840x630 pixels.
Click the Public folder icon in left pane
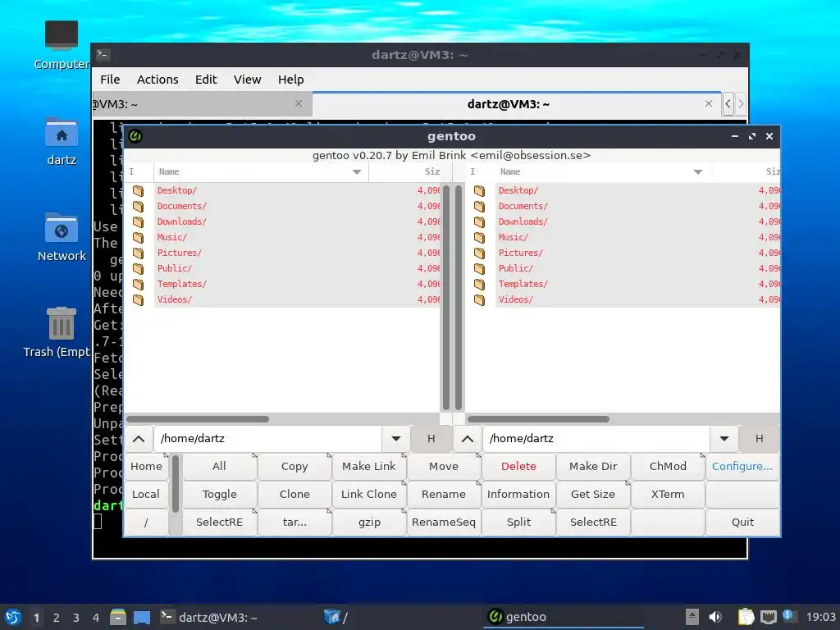[138, 268]
